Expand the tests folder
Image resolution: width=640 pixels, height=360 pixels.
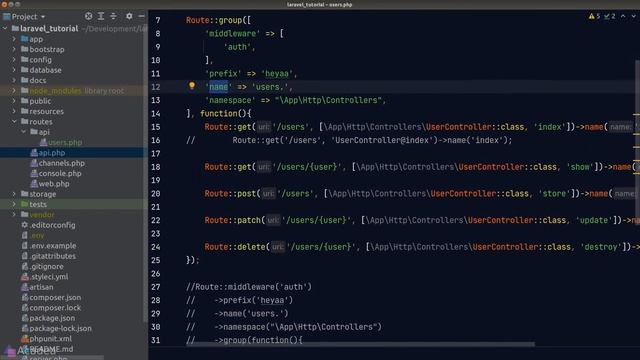point(14,204)
